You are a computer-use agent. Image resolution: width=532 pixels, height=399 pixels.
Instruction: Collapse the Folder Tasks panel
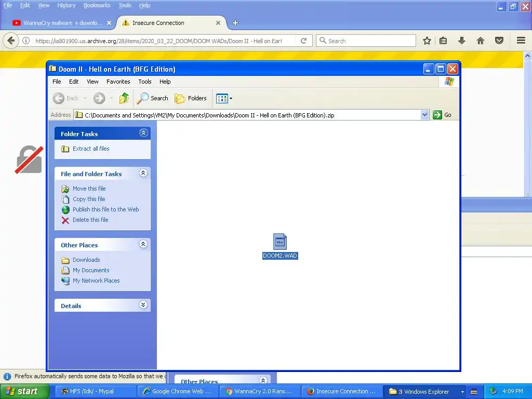pos(143,133)
